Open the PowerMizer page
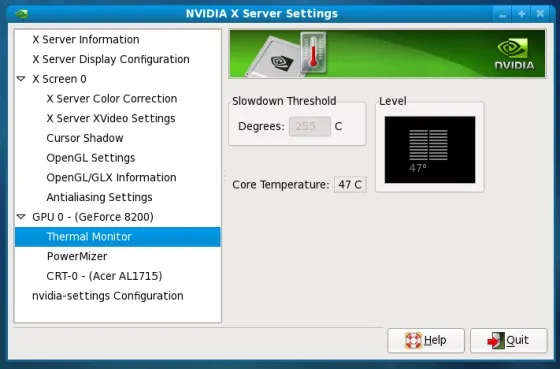 click(77, 256)
